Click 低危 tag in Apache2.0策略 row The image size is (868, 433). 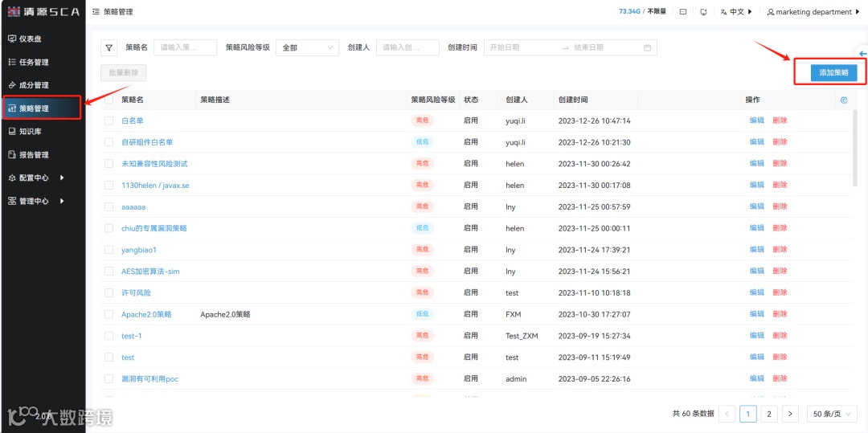click(422, 314)
